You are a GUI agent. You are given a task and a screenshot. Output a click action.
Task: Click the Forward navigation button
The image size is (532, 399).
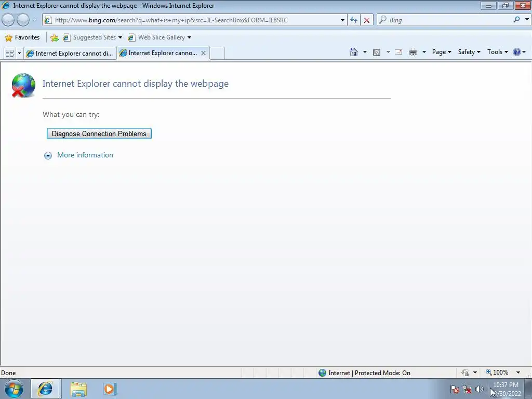pos(23,20)
